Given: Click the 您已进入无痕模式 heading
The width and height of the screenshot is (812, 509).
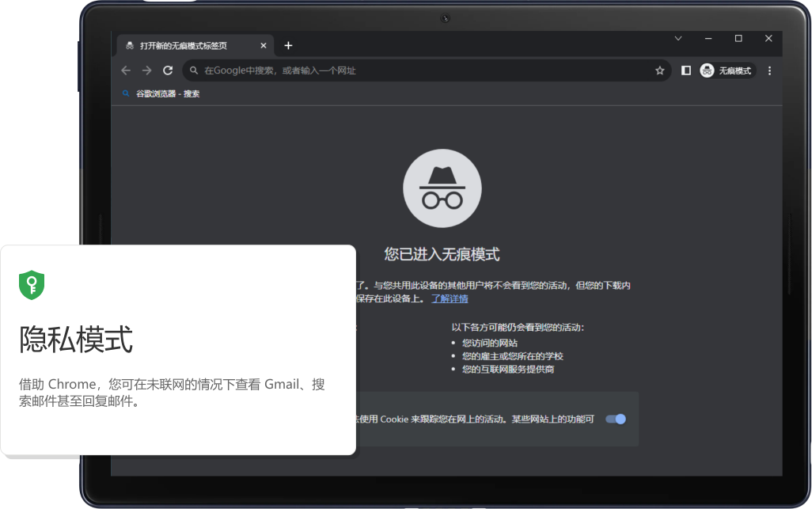Looking at the screenshot, I should coord(442,254).
